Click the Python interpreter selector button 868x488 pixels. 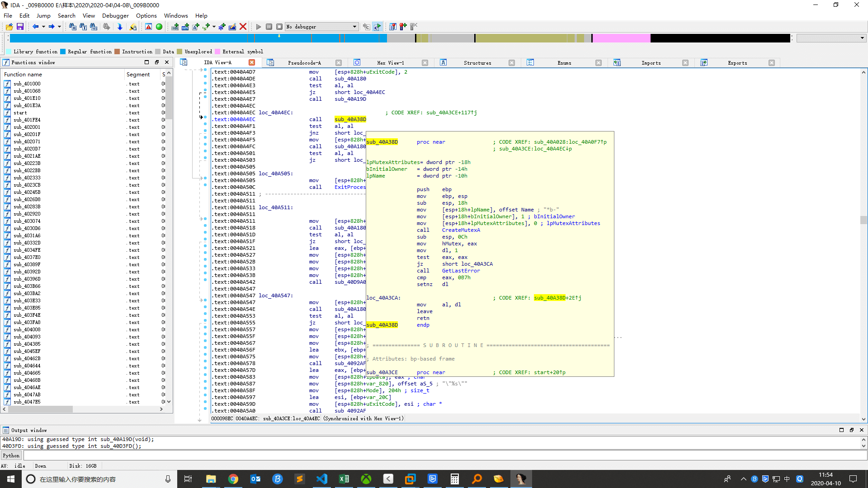click(11, 455)
